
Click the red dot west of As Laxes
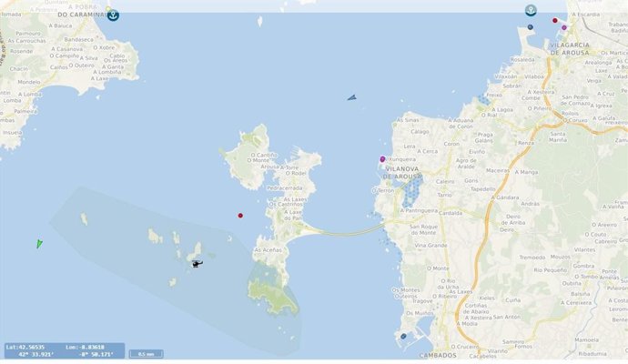click(x=240, y=216)
